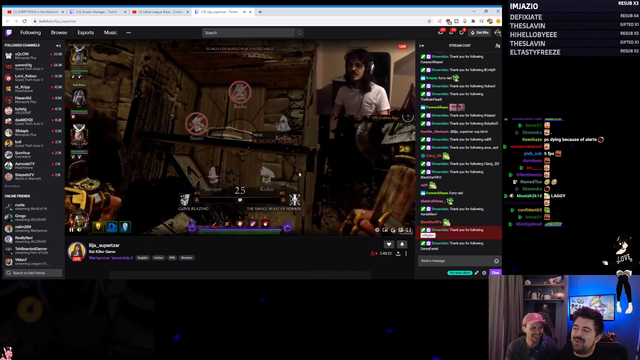Click the Get Bits button

480,33
